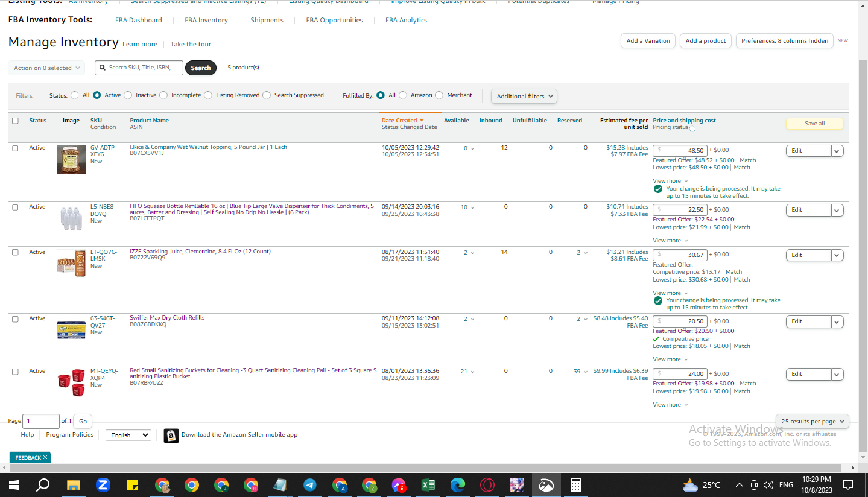Open the FIFO Squeeze Bottle thumbnail
868x497 pixels.
[71, 218]
